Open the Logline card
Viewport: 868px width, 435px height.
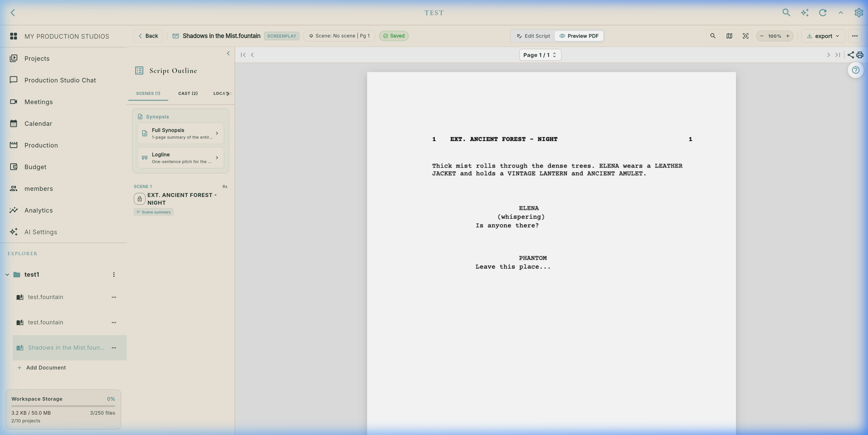[x=180, y=158]
